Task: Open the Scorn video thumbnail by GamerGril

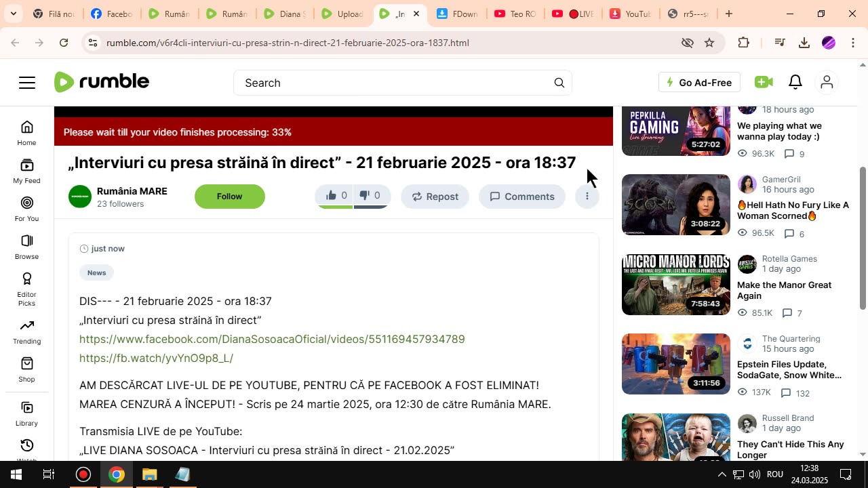Action: pyautogui.click(x=676, y=205)
